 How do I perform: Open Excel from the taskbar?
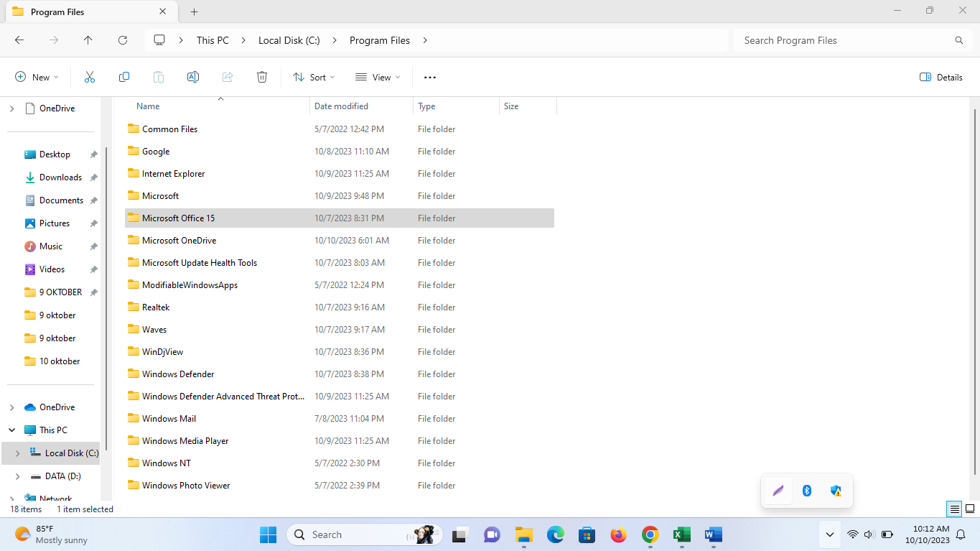[681, 534]
